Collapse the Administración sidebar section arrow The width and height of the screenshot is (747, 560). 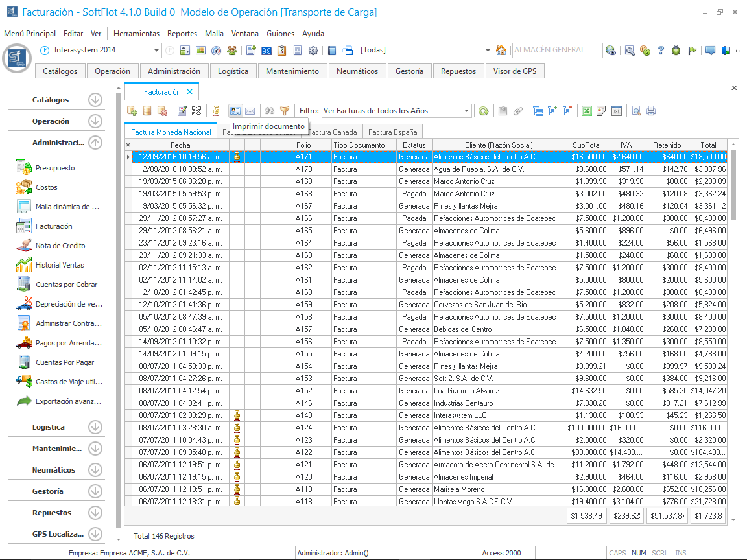click(x=95, y=143)
